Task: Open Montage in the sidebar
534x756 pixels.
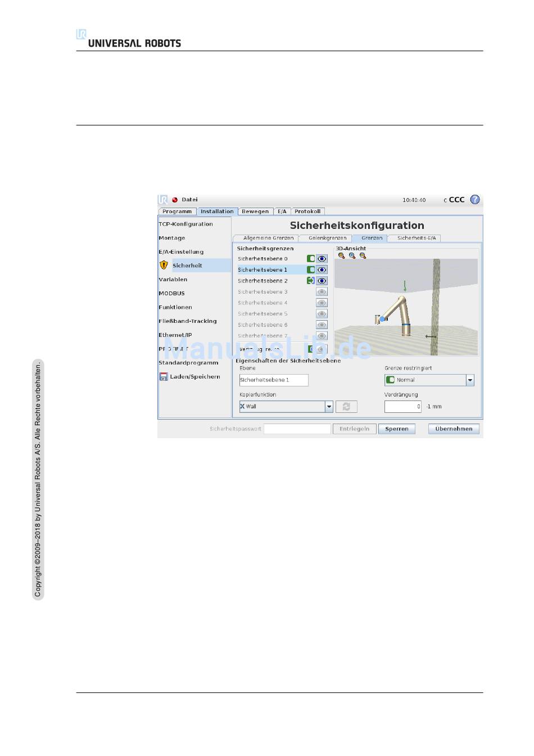Action: [171, 238]
